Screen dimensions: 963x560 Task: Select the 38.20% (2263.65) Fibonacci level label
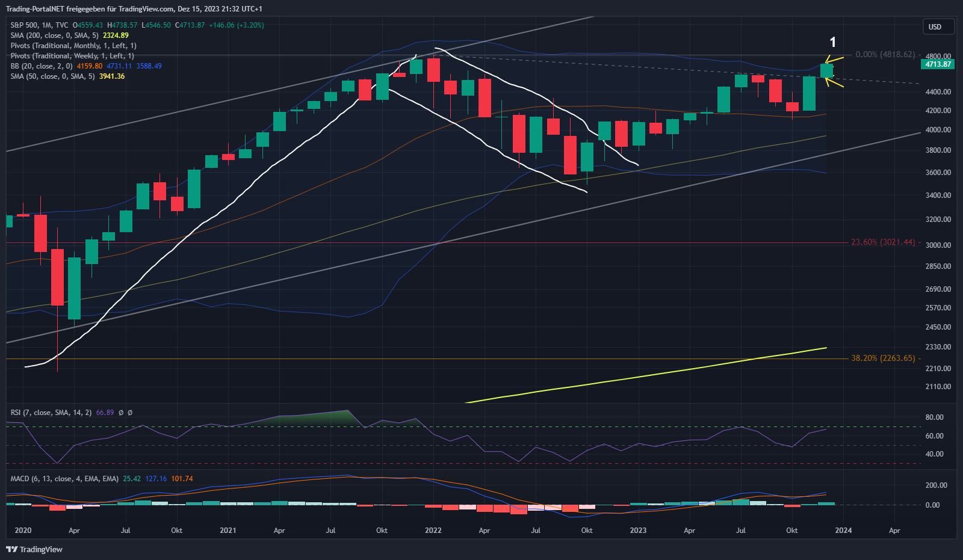tap(882, 358)
